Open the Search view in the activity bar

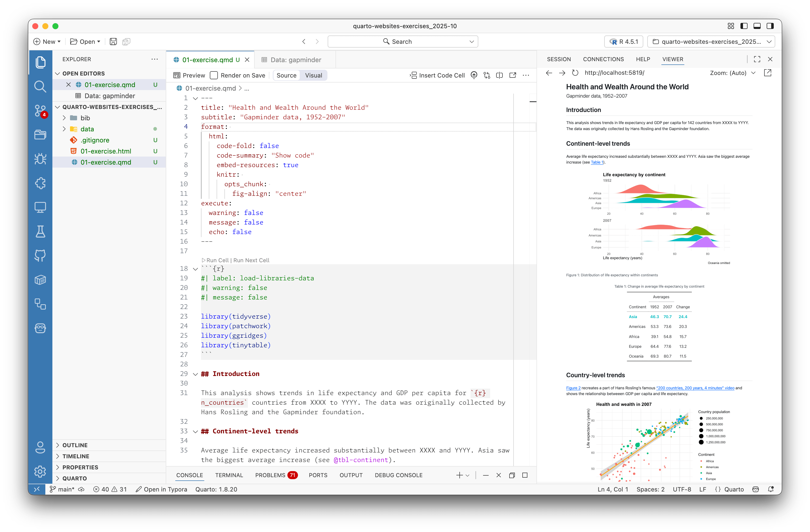[x=40, y=86]
